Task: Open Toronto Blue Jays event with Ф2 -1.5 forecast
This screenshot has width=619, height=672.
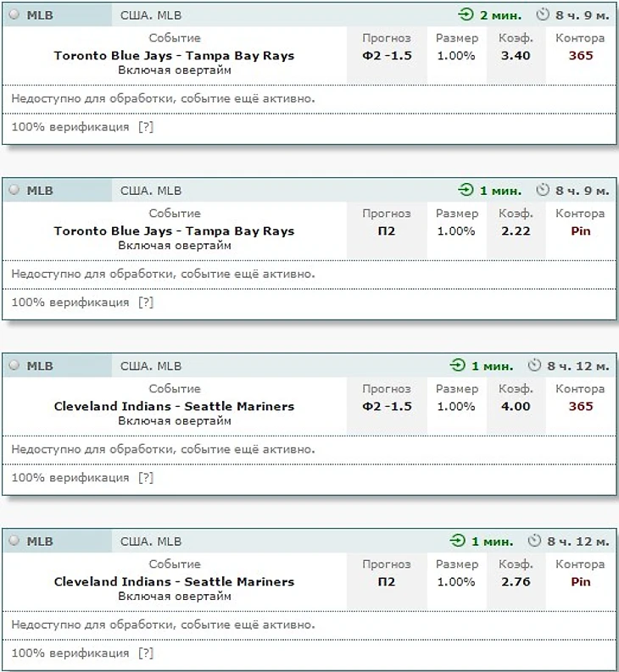Action: click(174, 56)
